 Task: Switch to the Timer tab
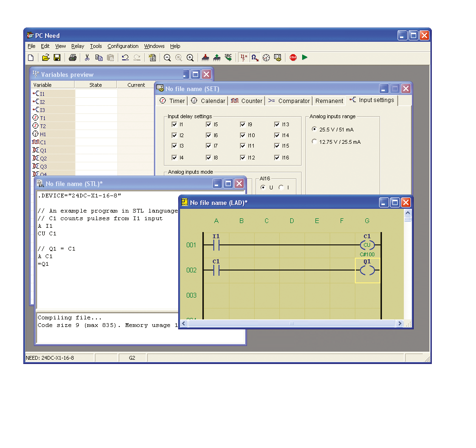(x=172, y=101)
